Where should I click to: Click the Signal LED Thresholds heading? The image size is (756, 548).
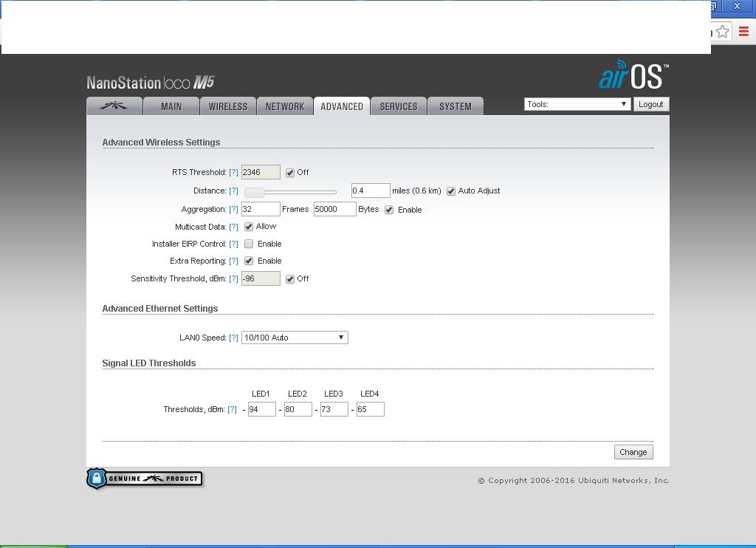(149, 363)
